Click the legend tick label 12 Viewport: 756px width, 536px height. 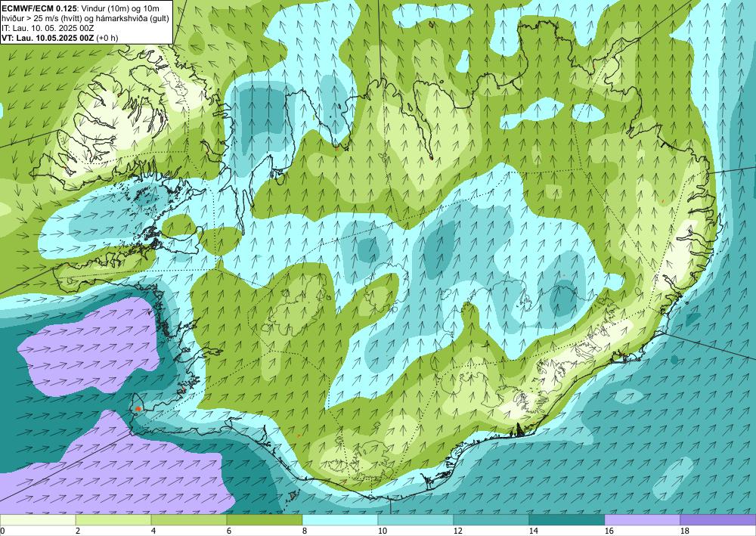[x=457, y=531]
